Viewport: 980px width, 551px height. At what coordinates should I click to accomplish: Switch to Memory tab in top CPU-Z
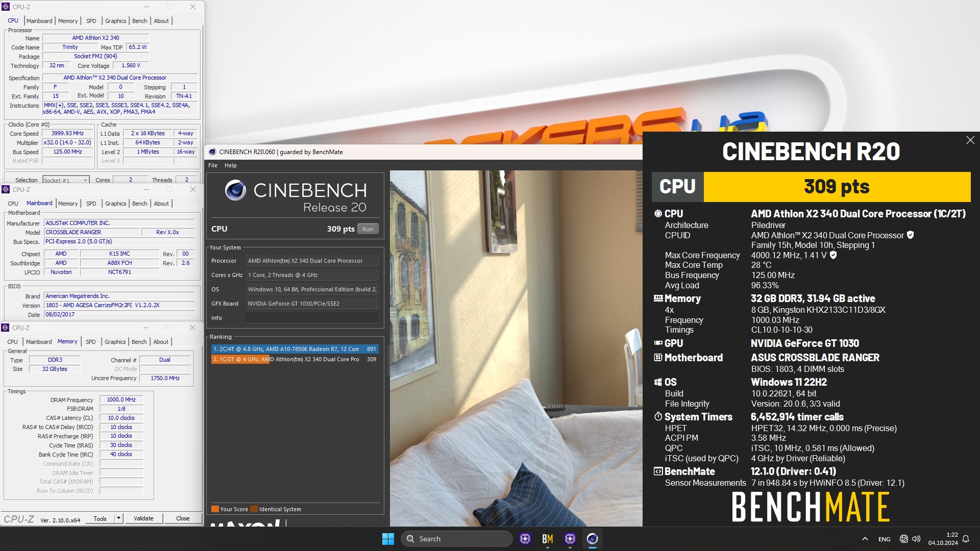[x=68, y=21]
